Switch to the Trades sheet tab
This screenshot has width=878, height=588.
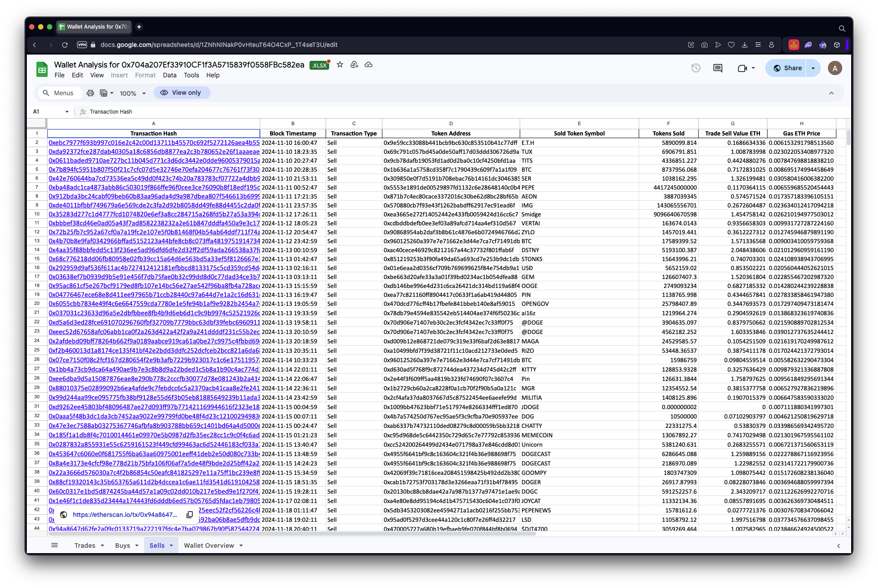(85, 546)
